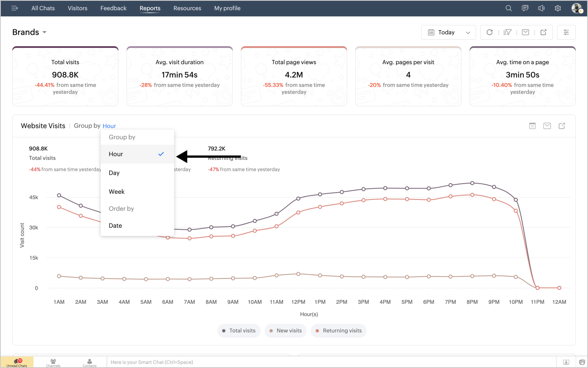
Task: Toggle Returning visits legend series
Action: click(x=339, y=331)
